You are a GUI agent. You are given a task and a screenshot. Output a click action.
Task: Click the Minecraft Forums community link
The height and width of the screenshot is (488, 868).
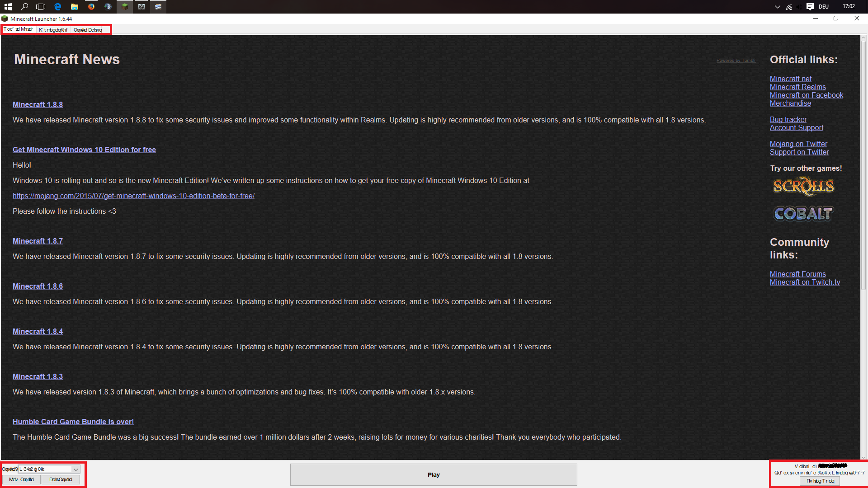tap(797, 274)
